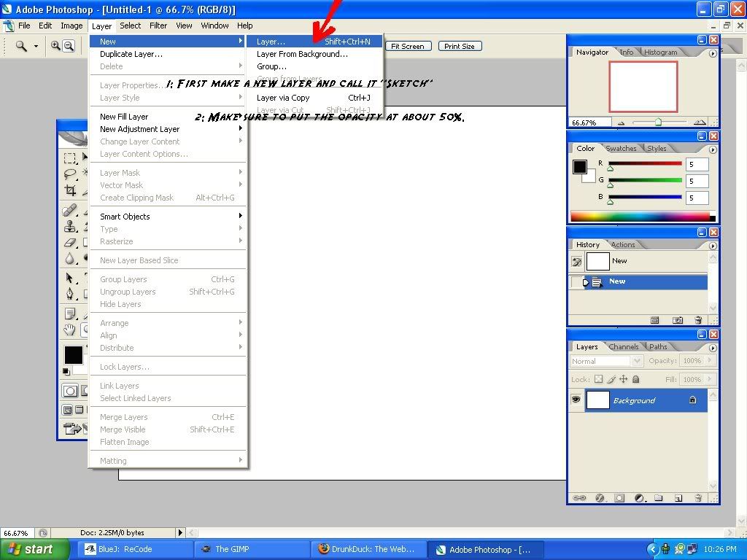This screenshot has width=747, height=560.
Task: Hide the Background layer eye icon
Action: click(576, 400)
